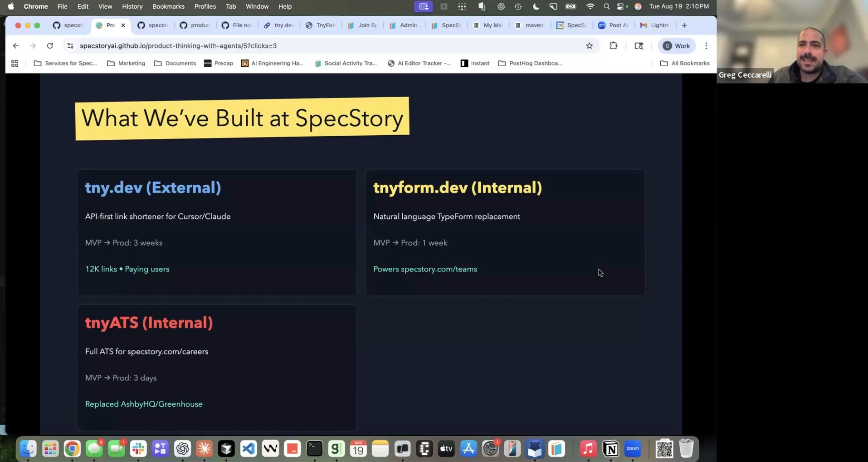Open Music app from the dock

pyautogui.click(x=588, y=449)
